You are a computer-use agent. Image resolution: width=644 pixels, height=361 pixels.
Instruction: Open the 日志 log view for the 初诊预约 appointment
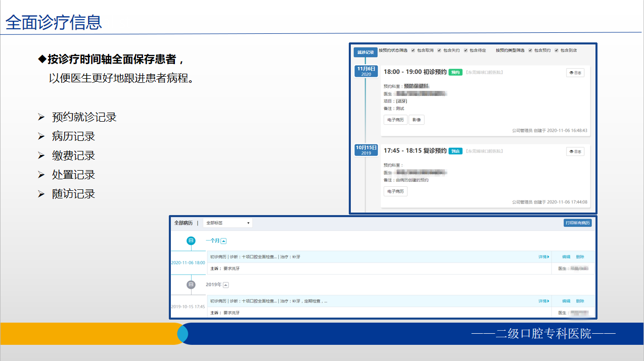pyautogui.click(x=575, y=72)
